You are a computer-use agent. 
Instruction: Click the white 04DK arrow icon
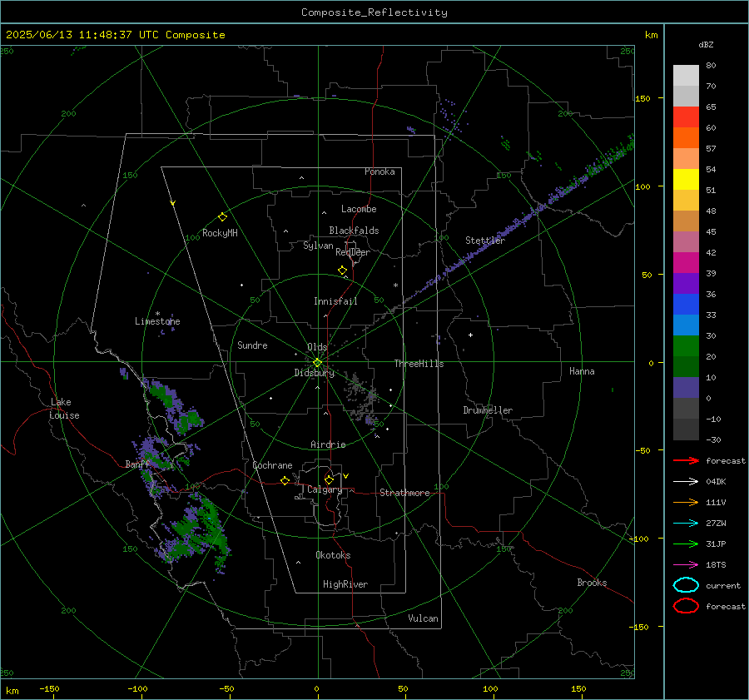[686, 482]
